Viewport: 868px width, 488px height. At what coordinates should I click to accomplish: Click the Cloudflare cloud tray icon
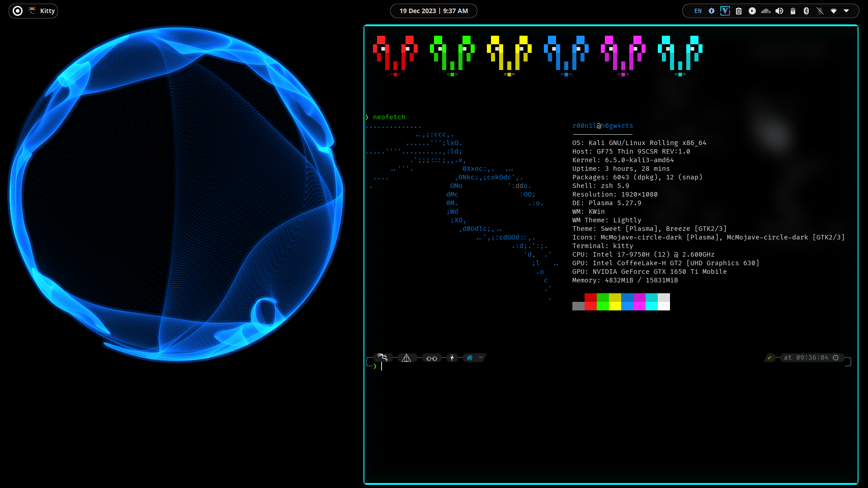click(x=765, y=11)
